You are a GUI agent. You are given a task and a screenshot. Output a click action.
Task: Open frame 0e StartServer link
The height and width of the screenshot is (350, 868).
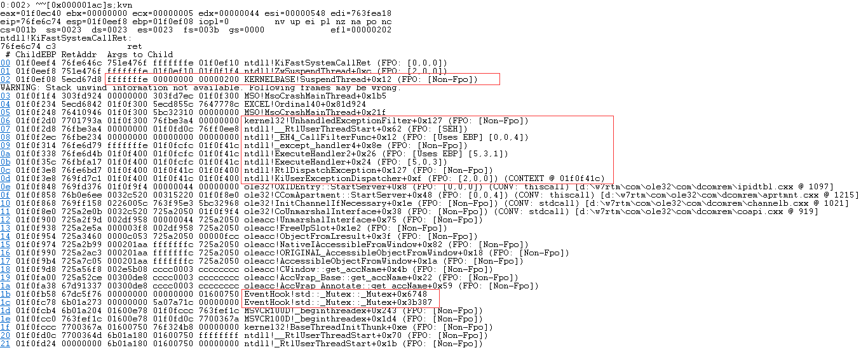point(5,186)
